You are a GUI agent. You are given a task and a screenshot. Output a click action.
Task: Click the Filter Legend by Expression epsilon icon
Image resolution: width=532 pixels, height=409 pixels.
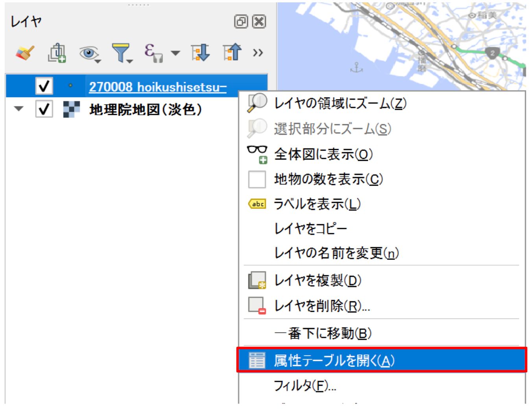[153, 53]
